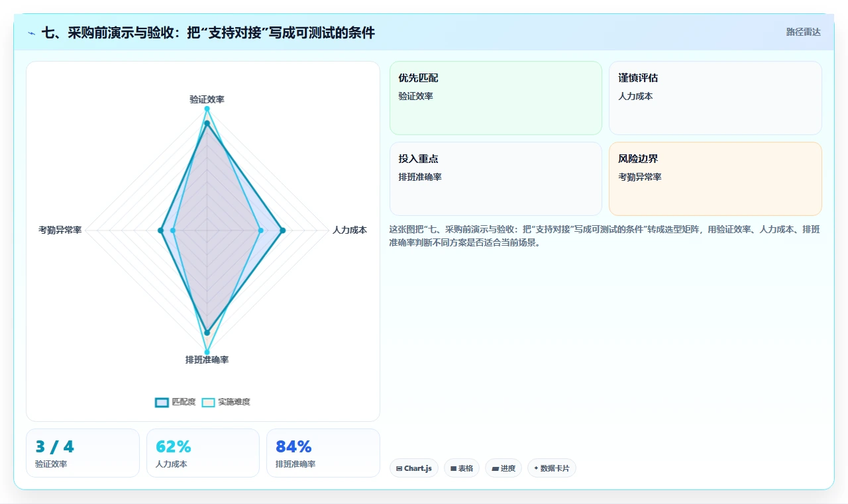Click the 实施难度 data point at 排班准确率
The image size is (848, 504).
(x=207, y=352)
